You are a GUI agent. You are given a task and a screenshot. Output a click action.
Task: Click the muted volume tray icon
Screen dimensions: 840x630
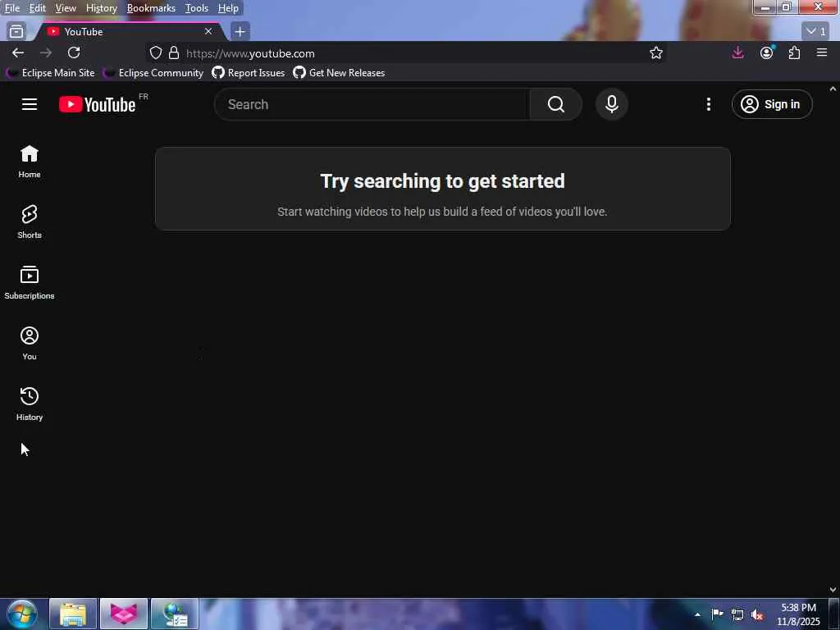click(x=757, y=614)
